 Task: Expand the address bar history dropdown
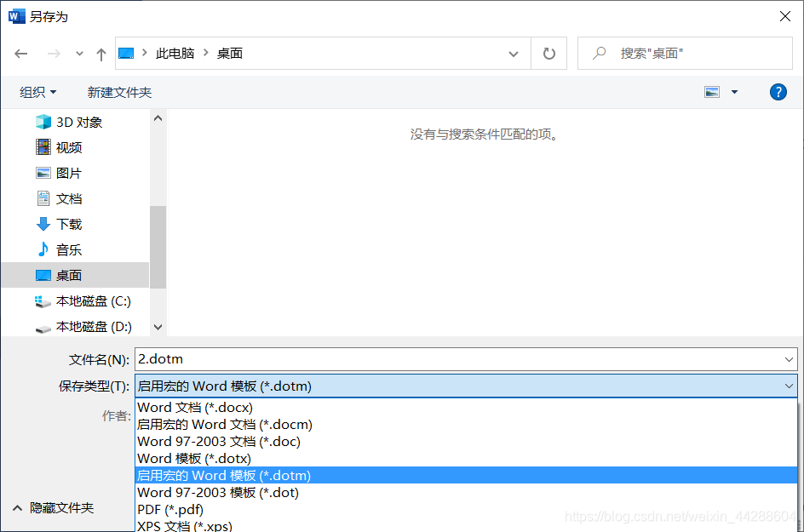[514, 54]
